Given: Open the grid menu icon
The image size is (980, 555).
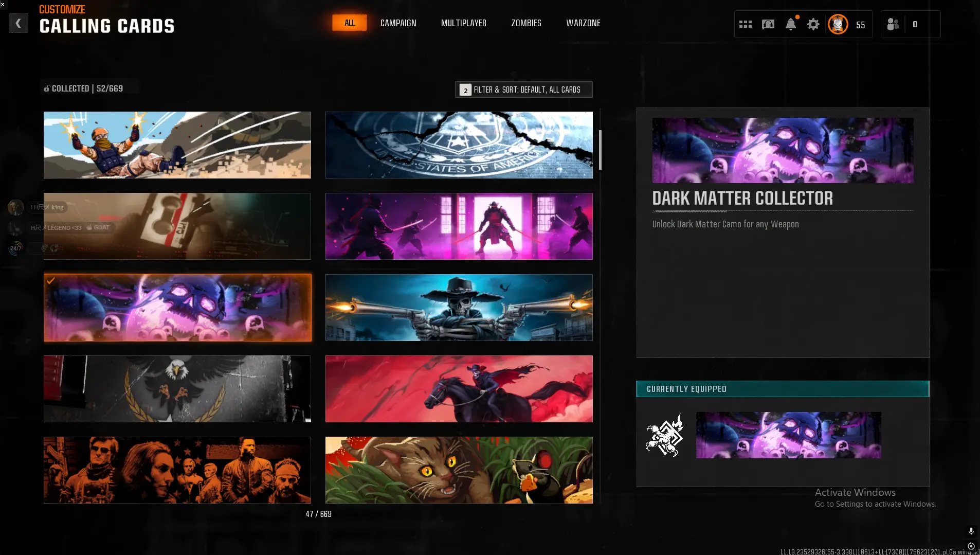Looking at the screenshot, I should [x=746, y=24].
